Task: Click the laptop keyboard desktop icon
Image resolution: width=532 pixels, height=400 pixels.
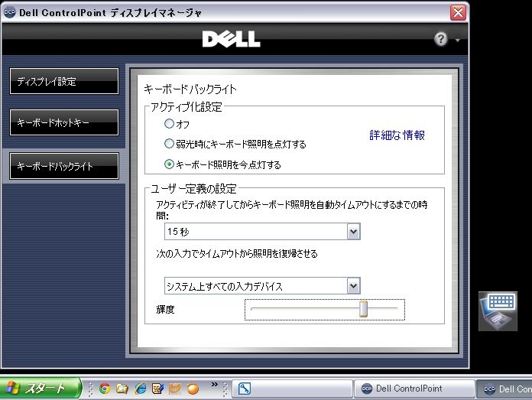Action: (x=498, y=311)
